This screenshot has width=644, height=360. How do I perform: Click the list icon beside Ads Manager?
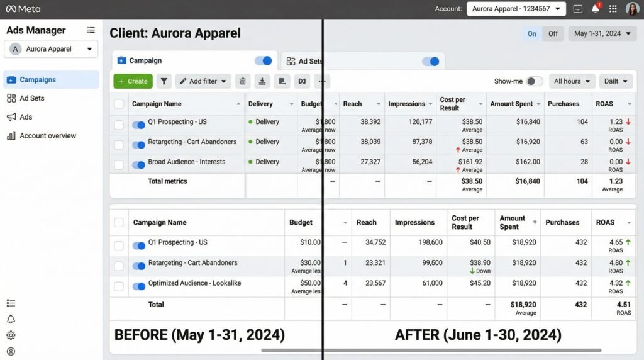(91, 30)
